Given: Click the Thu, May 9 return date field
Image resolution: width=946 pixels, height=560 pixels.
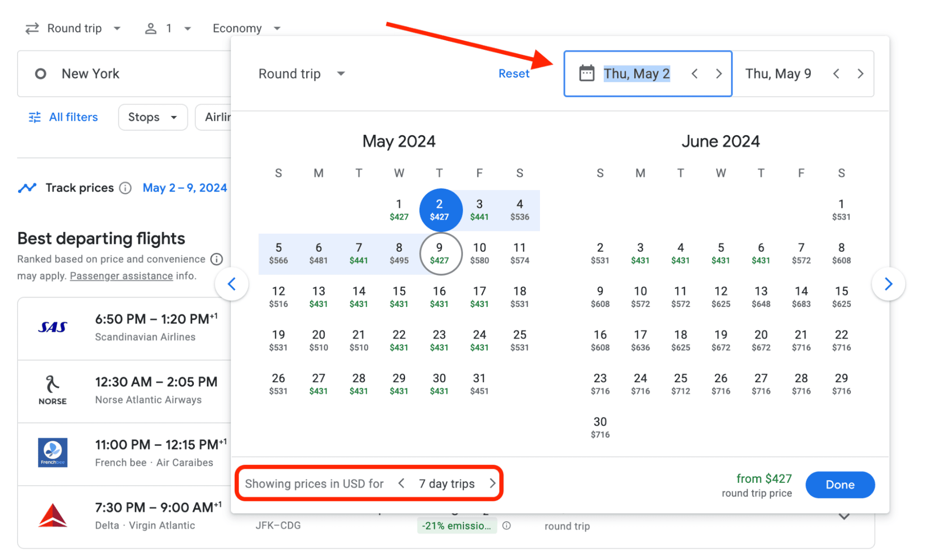Looking at the screenshot, I should pyautogui.click(x=778, y=74).
